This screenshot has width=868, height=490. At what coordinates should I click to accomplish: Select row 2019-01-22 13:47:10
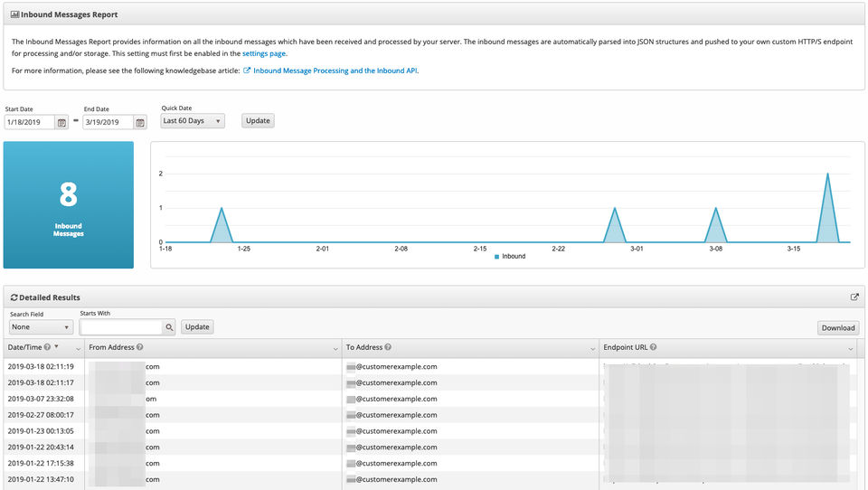tap(430, 479)
